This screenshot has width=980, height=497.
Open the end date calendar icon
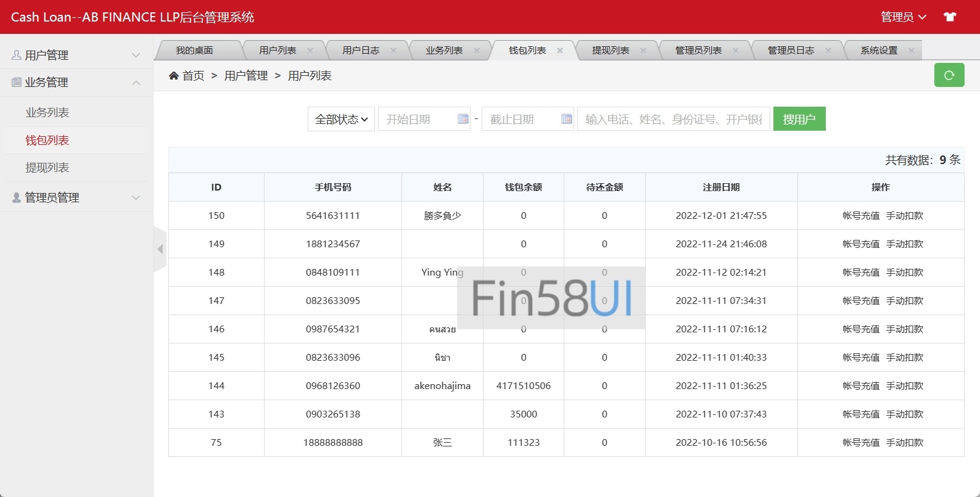tap(566, 119)
